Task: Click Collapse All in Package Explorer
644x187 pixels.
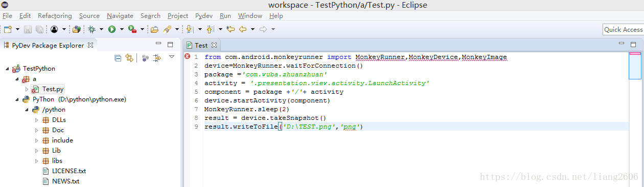Action: coord(118,58)
